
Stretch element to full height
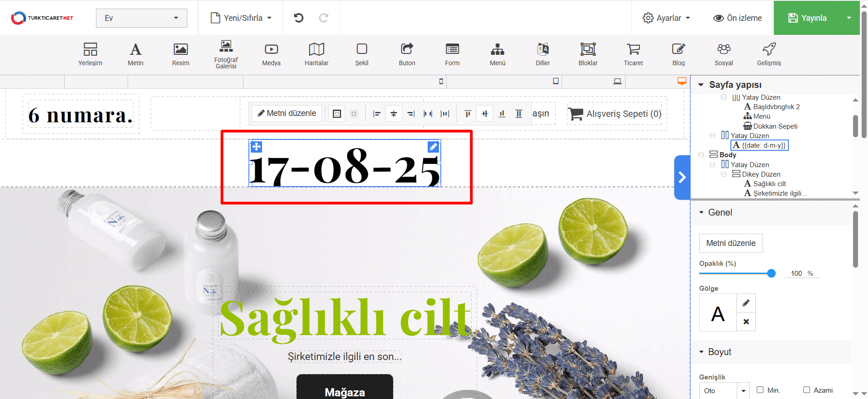click(519, 114)
